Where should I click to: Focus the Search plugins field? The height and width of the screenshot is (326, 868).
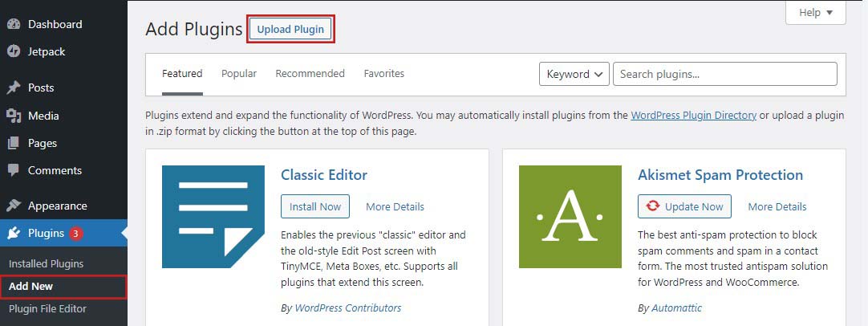tap(725, 74)
